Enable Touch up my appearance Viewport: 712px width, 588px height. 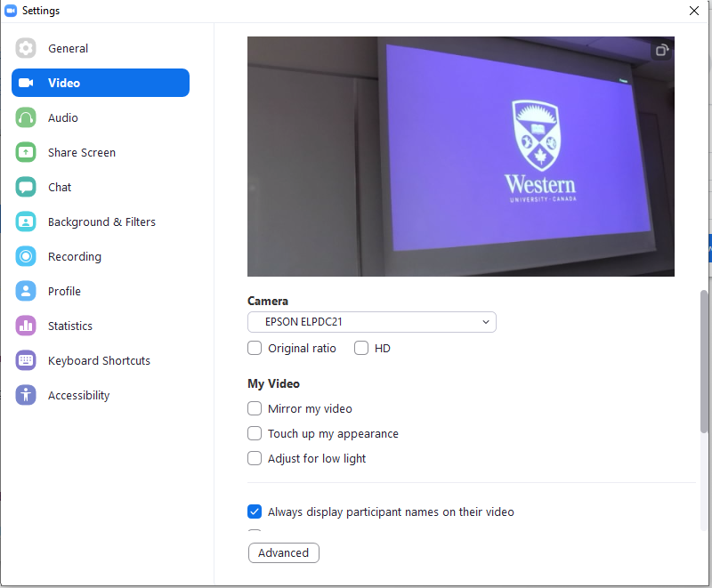[255, 433]
